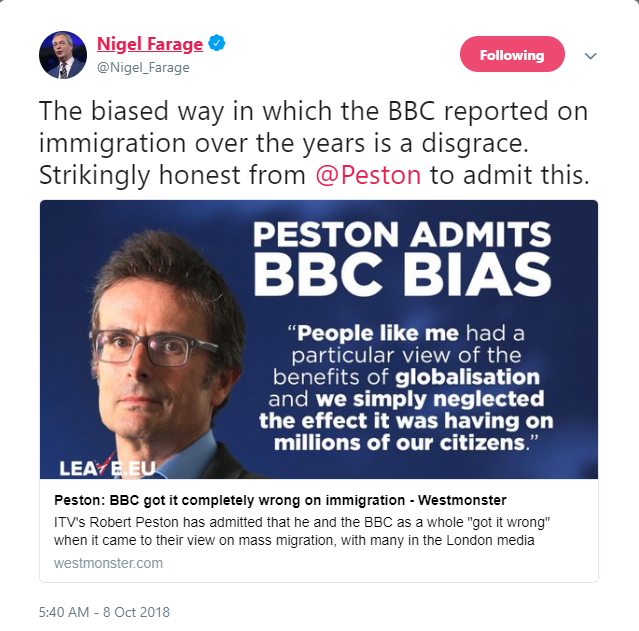Click the article description about ITV's Robert Peston

pos(302,531)
